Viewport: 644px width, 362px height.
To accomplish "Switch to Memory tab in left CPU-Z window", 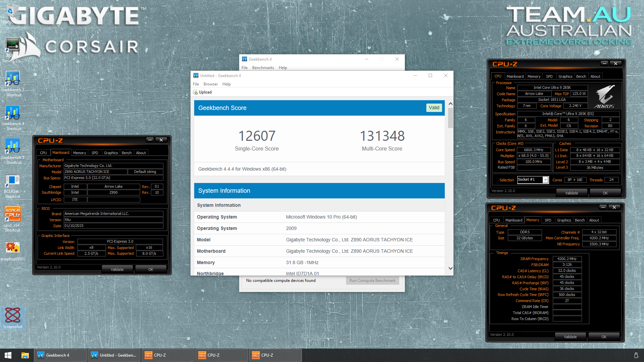I will pos(79,153).
